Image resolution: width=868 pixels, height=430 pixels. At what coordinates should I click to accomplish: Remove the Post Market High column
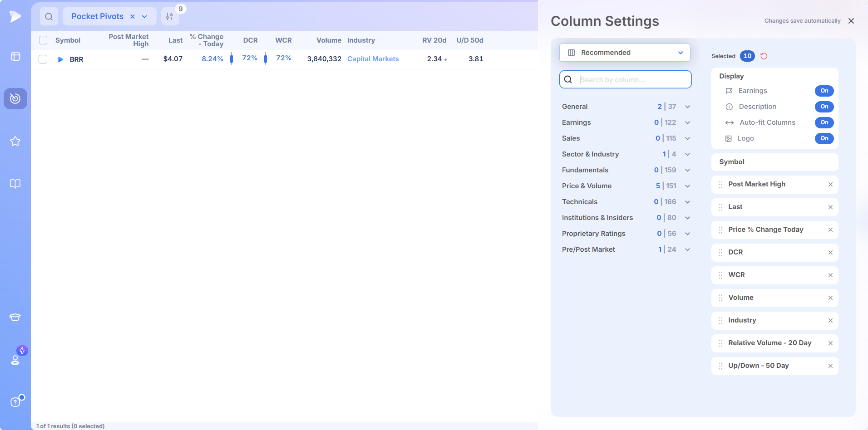[830, 185]
